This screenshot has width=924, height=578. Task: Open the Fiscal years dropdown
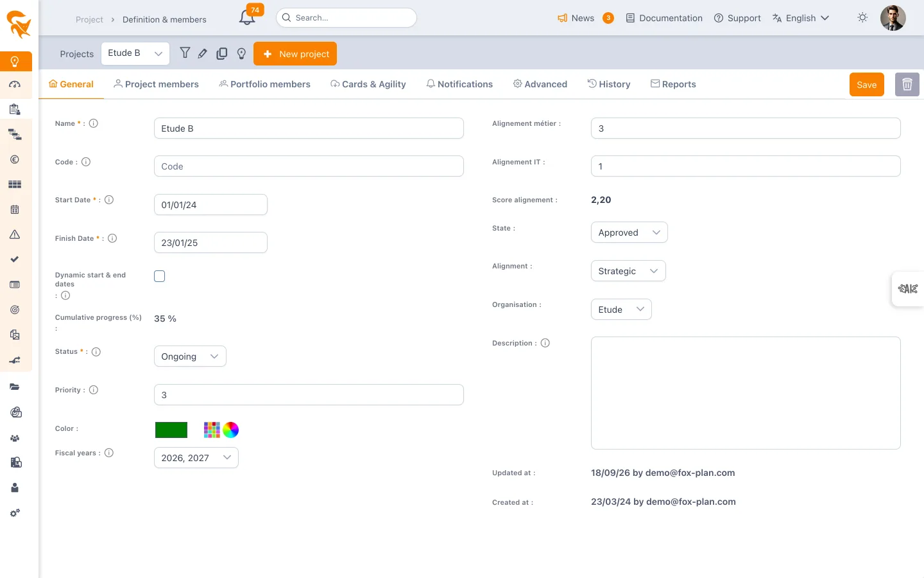(196, 458)
